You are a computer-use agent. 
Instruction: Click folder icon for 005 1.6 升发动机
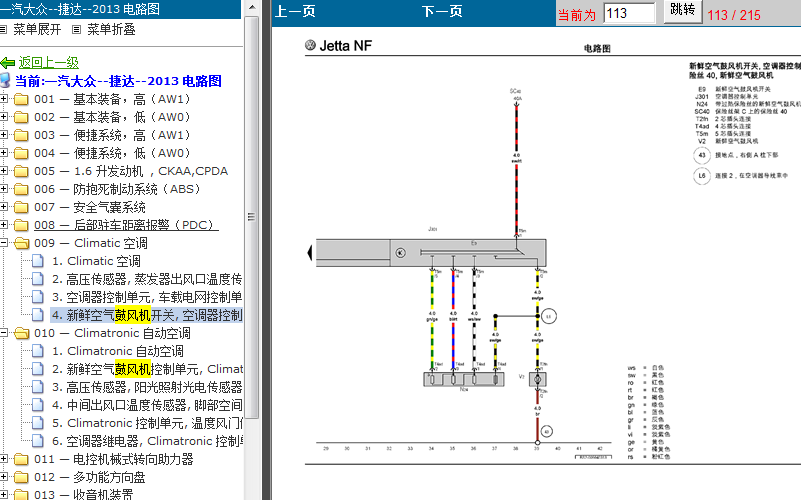(x=21, y=171)
